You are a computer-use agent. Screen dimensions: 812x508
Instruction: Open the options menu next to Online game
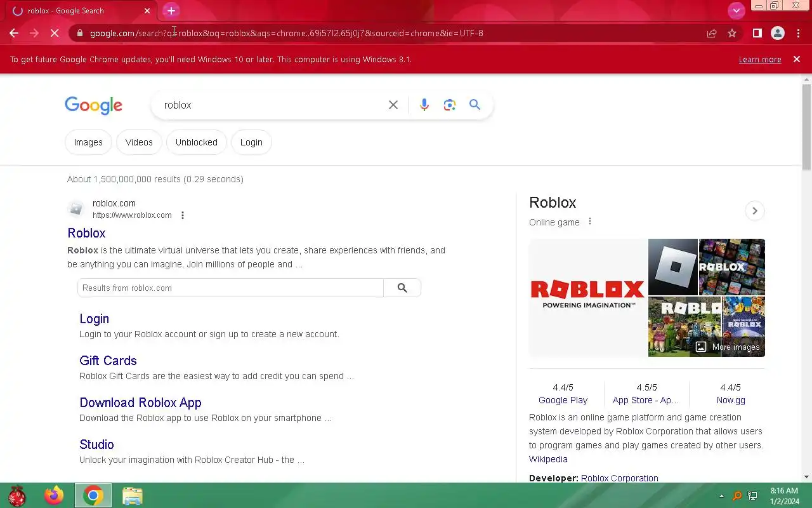(x=590, y=222)
